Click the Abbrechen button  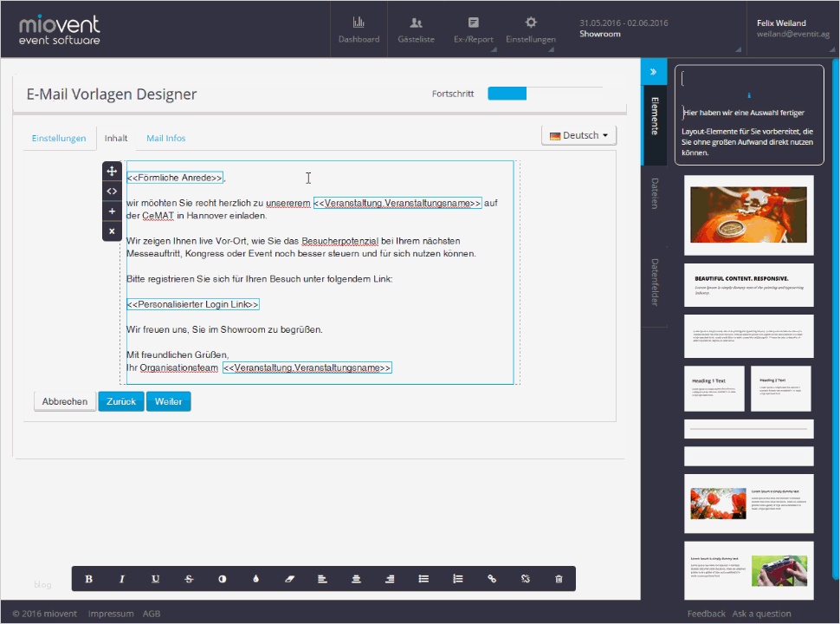point(65,401)
